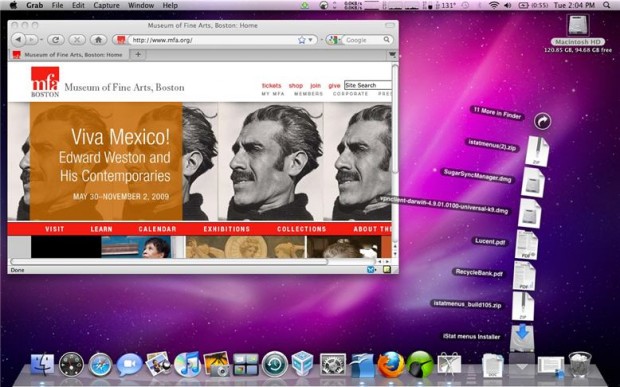Open Trash in the Dock
Viewport: 620px width, 387px height.
[580, 364]
